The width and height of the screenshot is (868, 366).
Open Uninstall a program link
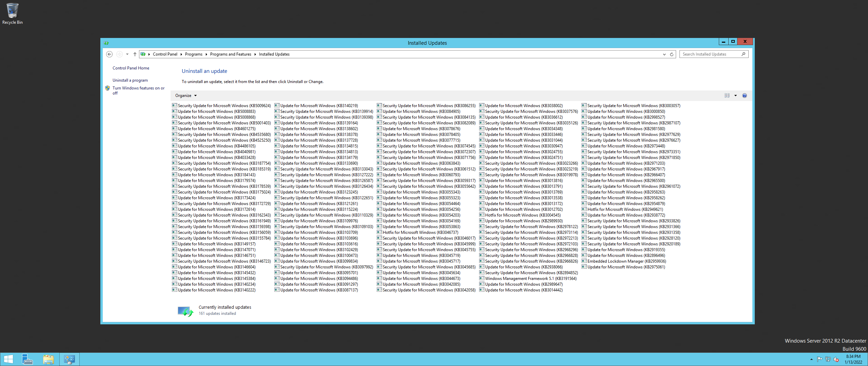click(x=130, y=80)
